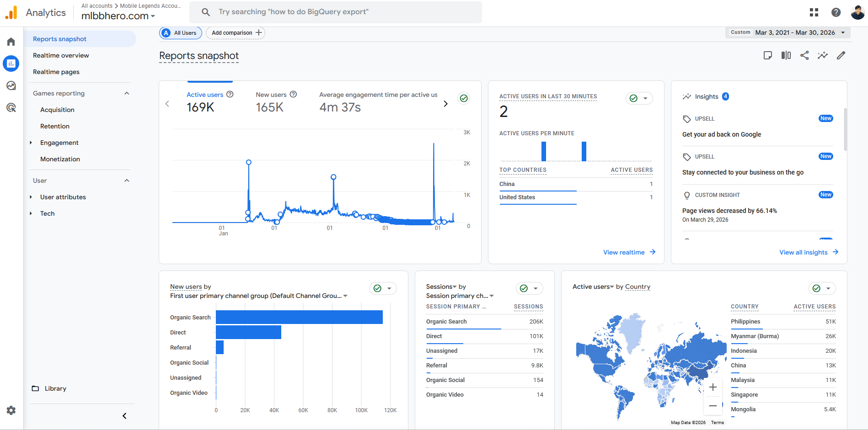Click Add comparison button
The height and width of the screenshot is (430, 868).
pyautogui.click(x=236, y=33)
